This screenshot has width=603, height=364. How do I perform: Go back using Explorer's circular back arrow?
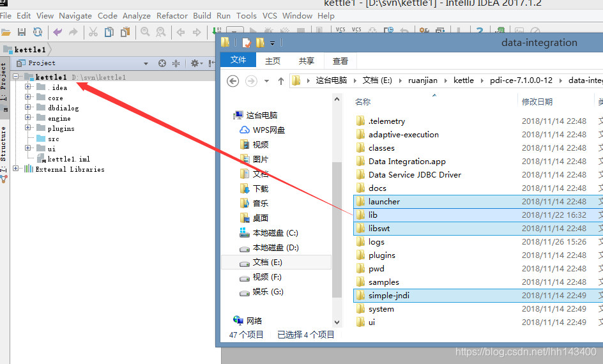click(233, 81)
